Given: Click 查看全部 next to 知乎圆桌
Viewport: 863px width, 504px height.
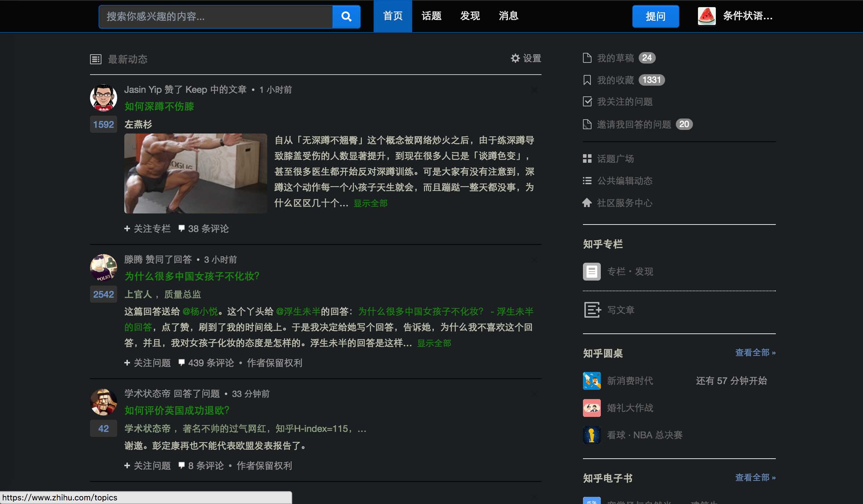Looking at the screenshot, I should 755,353.
